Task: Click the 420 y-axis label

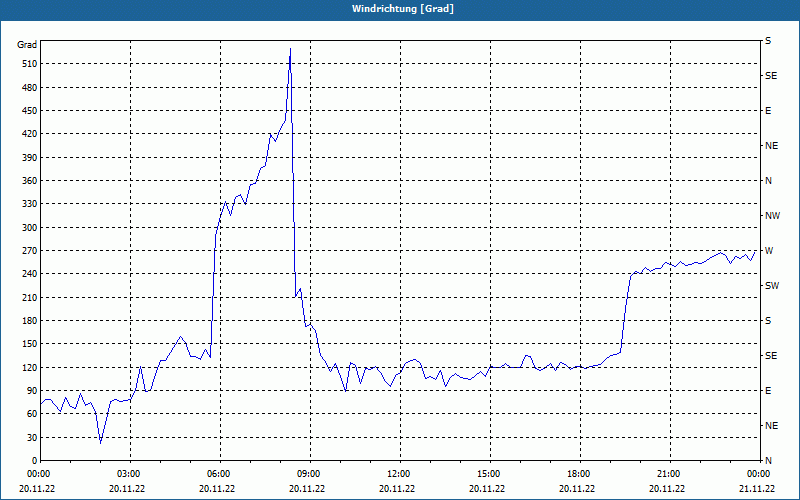Action: pos(29,134)
